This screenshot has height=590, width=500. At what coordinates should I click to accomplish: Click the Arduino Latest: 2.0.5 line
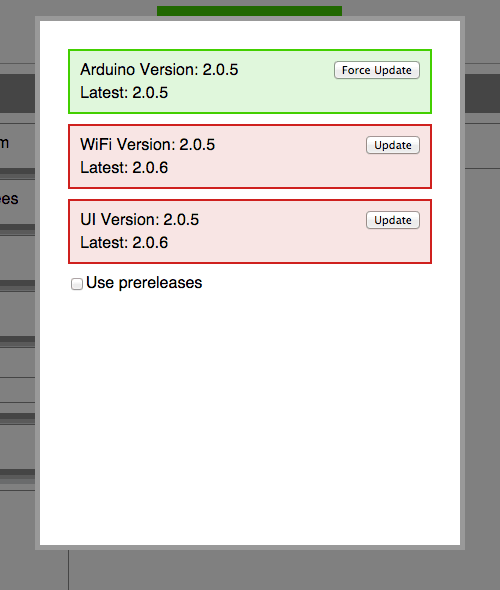click(x=124, y=93)
